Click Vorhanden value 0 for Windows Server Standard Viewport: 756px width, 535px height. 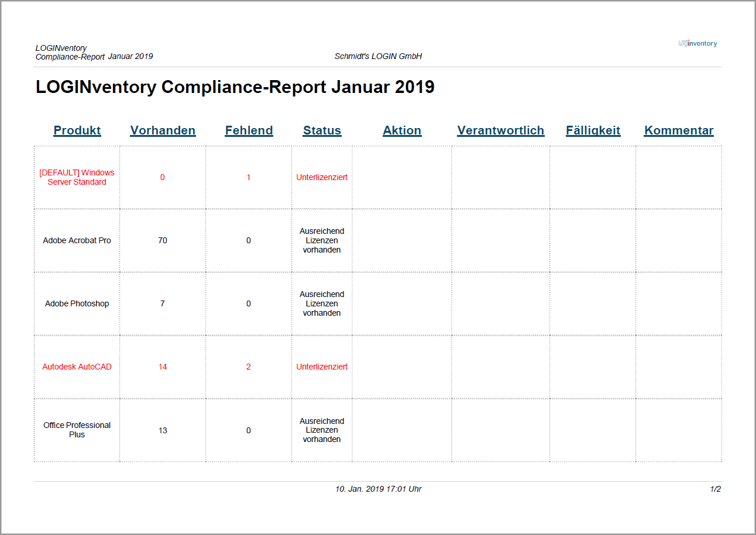163,177
